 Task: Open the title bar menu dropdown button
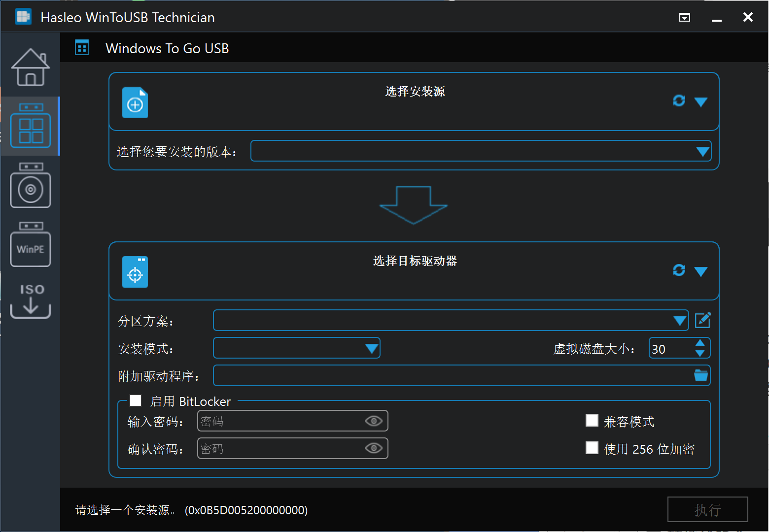click(x=685, y=18)
